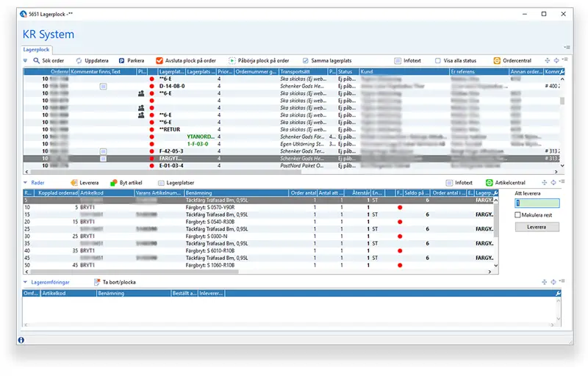Click the Parkera icon in toolbar
The height and width of the screenshot is (376, 588).
[121, 61]
